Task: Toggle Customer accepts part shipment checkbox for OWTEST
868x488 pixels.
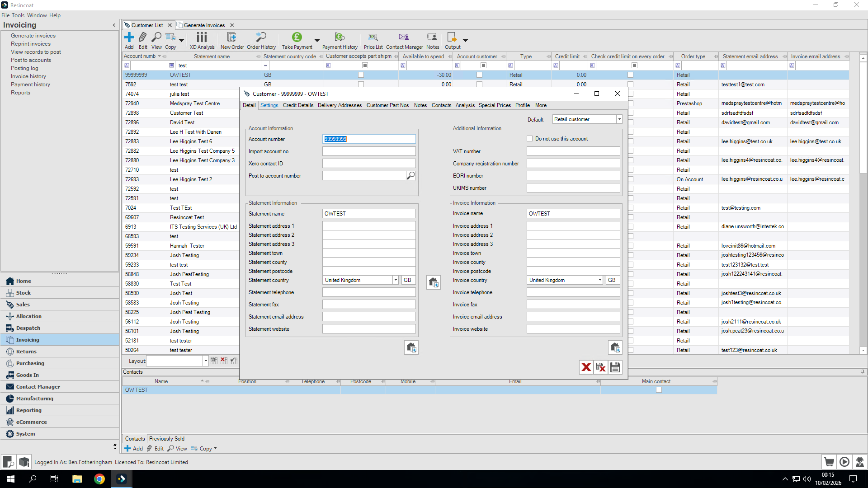Action: tap(361, 75)
